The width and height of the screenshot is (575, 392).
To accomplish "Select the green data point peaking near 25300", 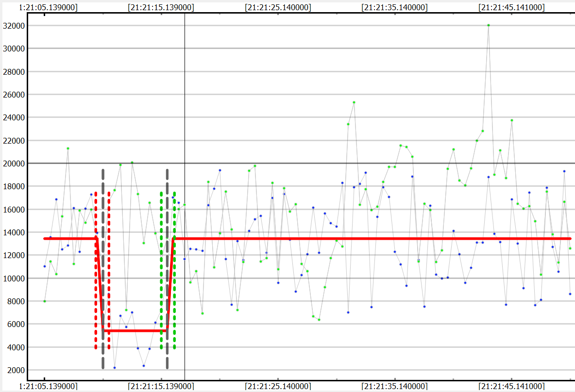I will 354,102.
